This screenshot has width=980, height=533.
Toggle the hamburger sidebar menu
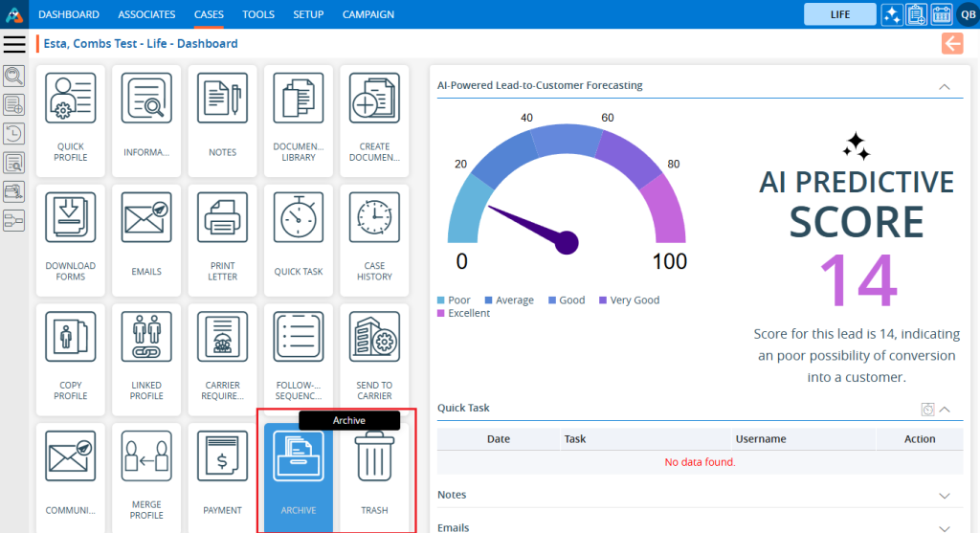(14, 44)
